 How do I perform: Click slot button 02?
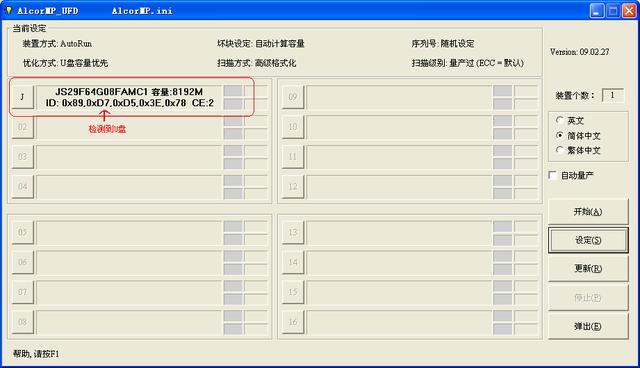pyautogui.click(x=22, y=127)
